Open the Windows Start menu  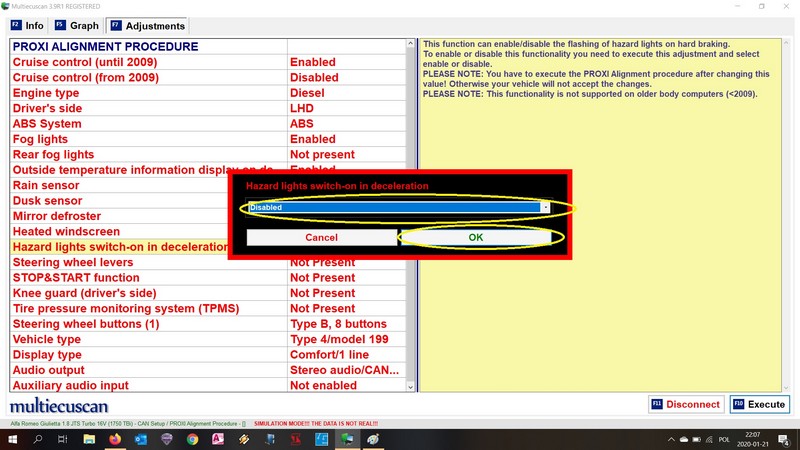12,439
